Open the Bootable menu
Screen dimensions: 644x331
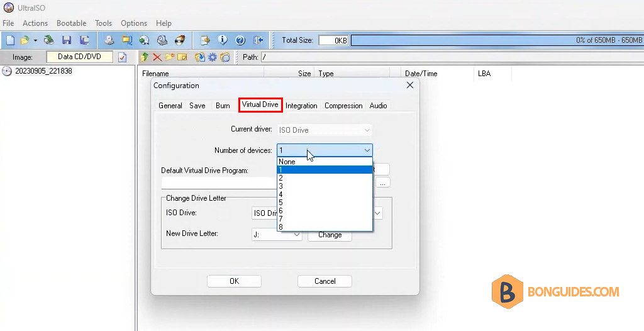[72, 23]
